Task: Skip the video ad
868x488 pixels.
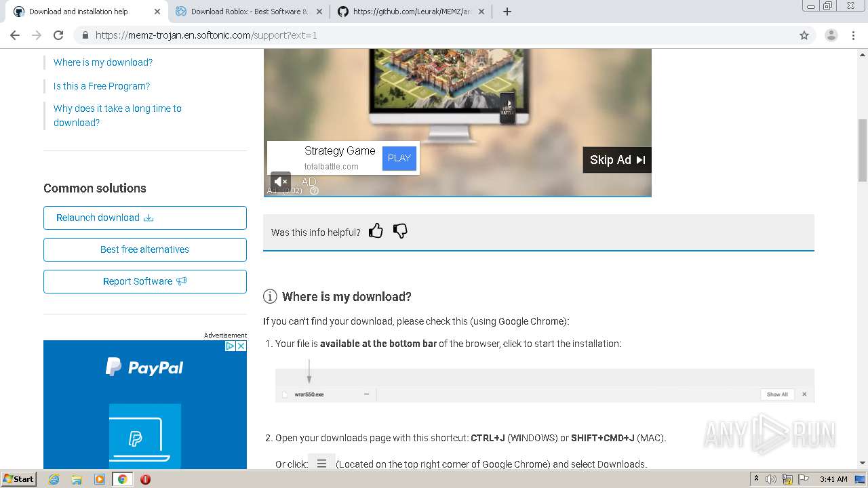Action: [617, 160]
